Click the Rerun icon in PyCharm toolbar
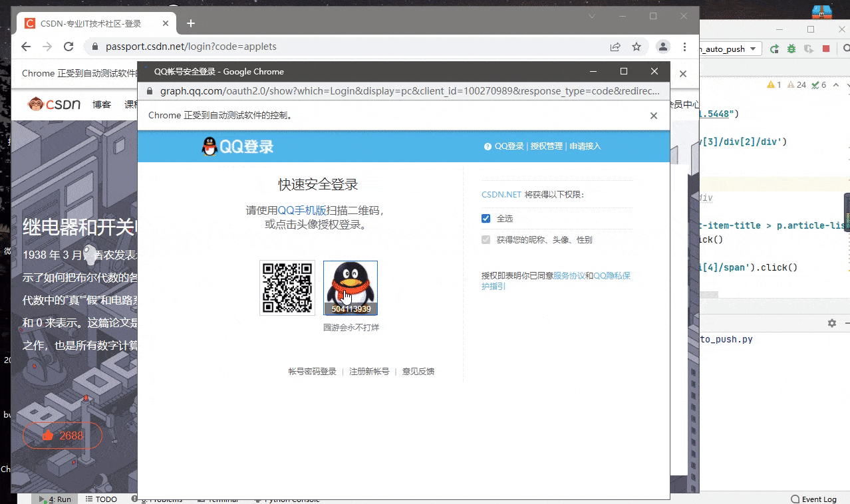 tap(774, 49)
